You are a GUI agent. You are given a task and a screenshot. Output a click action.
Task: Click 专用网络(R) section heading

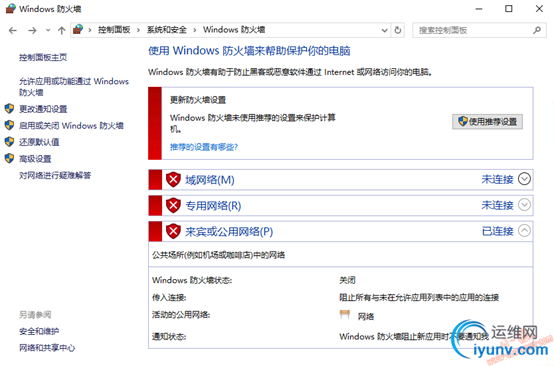click(x=213, y=206)
